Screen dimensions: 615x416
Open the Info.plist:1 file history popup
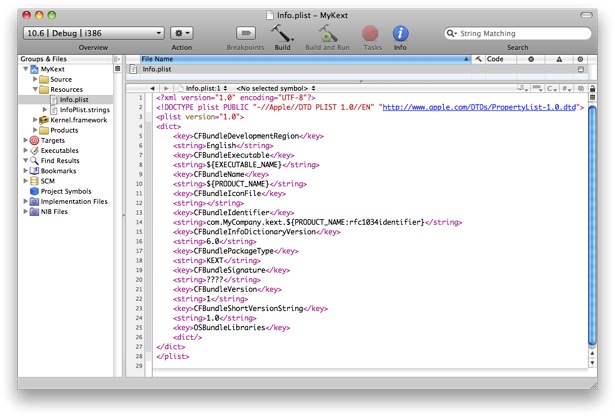207,88
